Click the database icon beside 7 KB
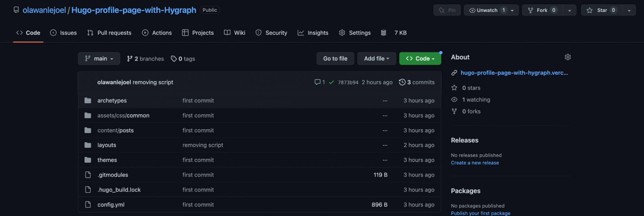 point(383,33)
